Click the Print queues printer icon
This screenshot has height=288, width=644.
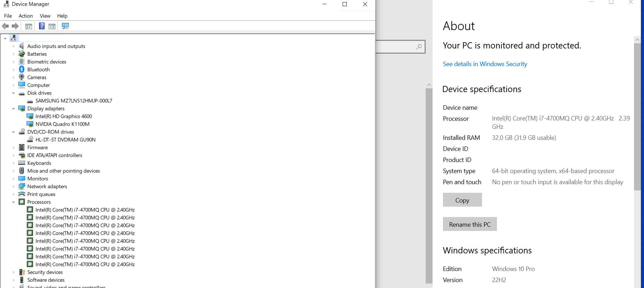point(22,194)
